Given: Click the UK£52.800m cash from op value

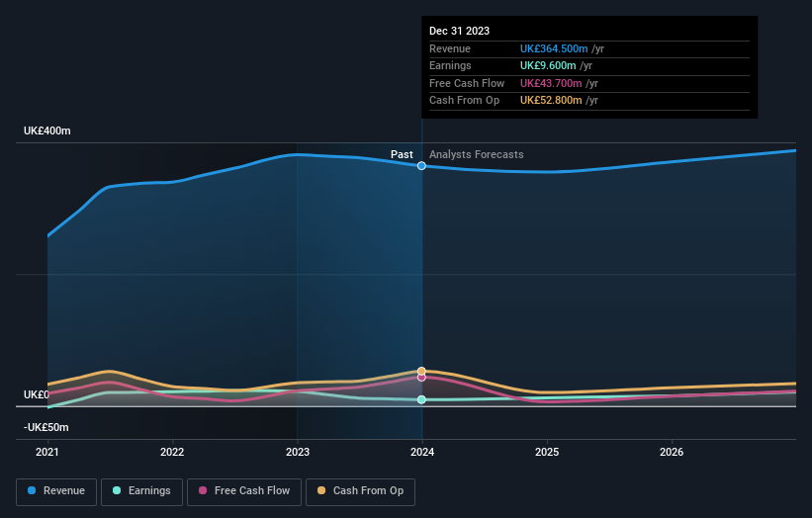Looking at the screenshot, I should (x=551, y=101).
